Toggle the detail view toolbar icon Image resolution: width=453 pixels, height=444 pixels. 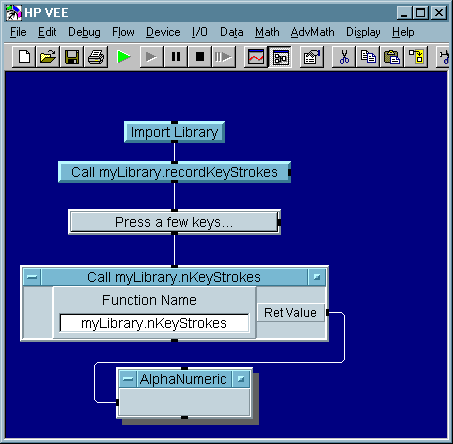(x=280, y=57)
